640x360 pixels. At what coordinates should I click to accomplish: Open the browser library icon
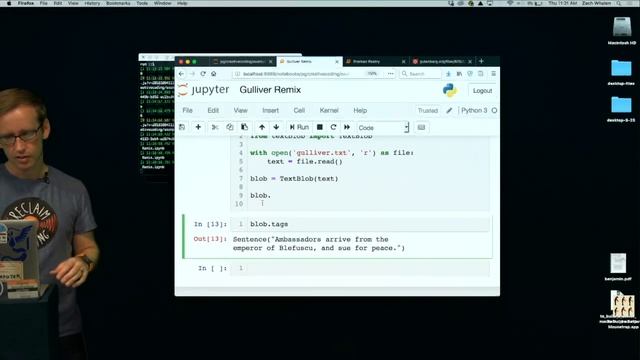(459, 74)
